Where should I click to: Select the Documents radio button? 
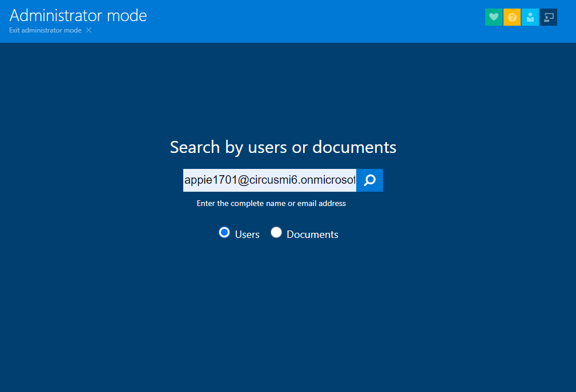coord(276,232)
